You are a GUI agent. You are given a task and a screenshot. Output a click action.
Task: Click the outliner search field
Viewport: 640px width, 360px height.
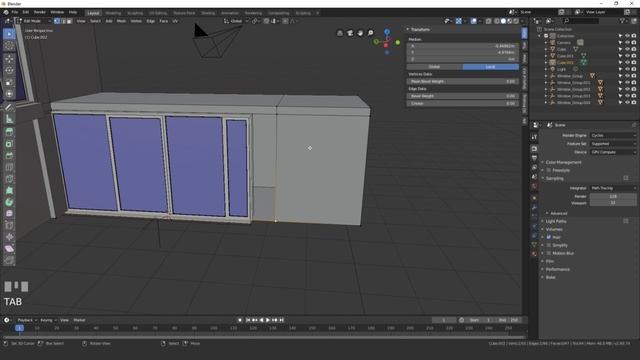pyautogui.click(x=581, y=21)
